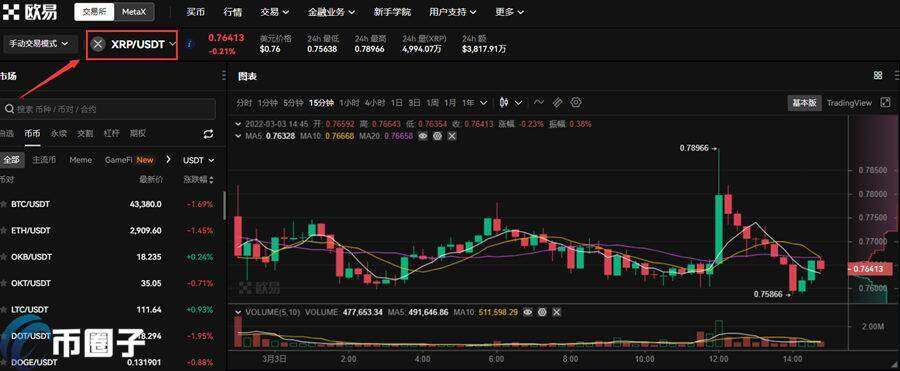Open the 更多 menu dropdown

(509, 11)
